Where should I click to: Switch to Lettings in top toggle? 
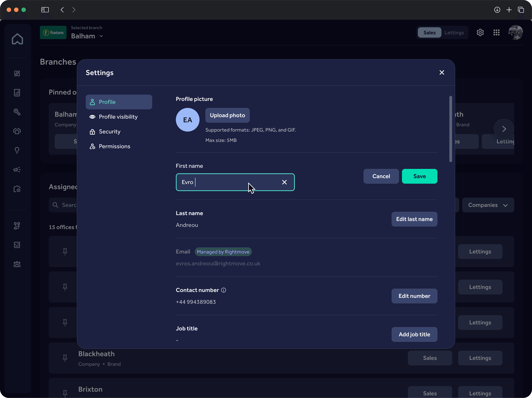coord(454,33)
